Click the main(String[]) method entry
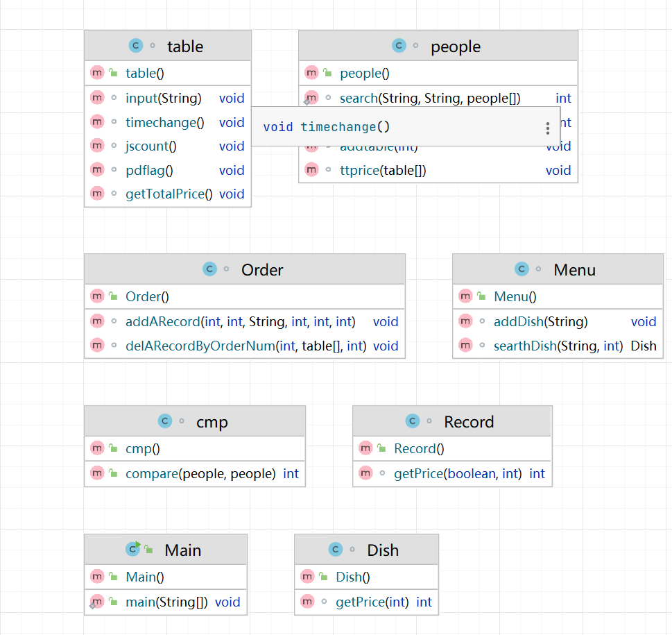This screenshot has width=672, height=635. (166, 602)
